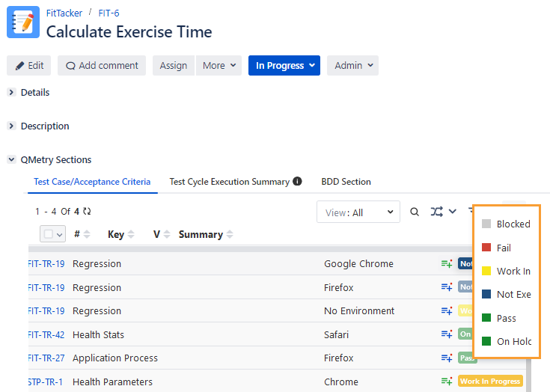The image size is (550, 392).
Task: Select Pass status option
Action: coord(506,318)
